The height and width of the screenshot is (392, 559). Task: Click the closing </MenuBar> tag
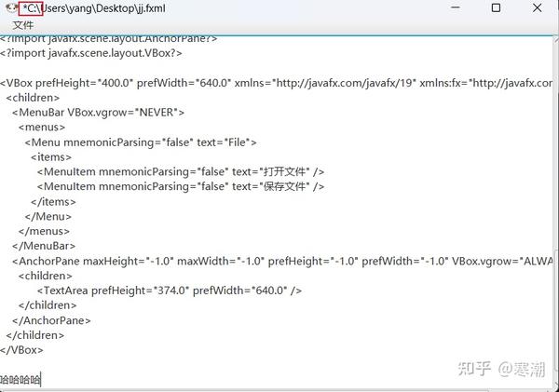point(44,246)
